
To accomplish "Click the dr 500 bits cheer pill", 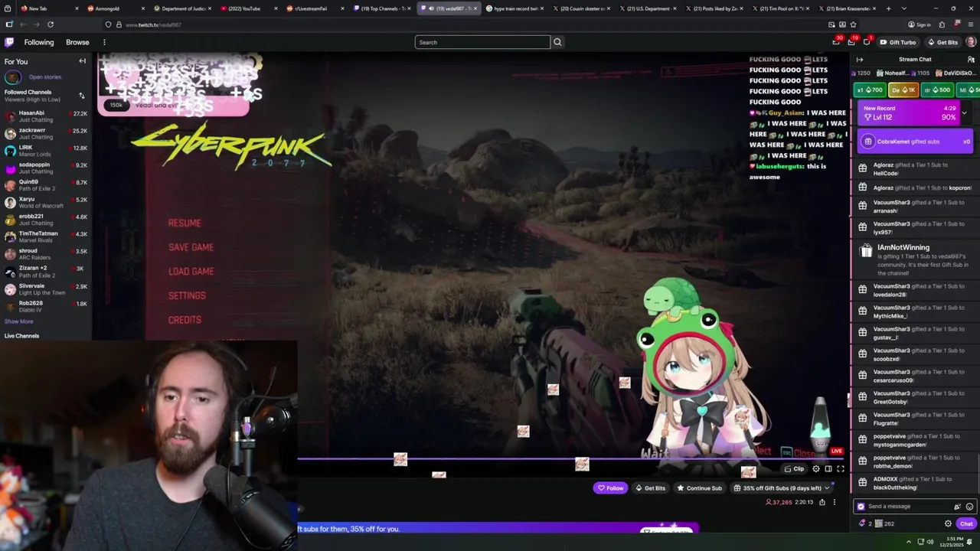I will tap(937, 90).
